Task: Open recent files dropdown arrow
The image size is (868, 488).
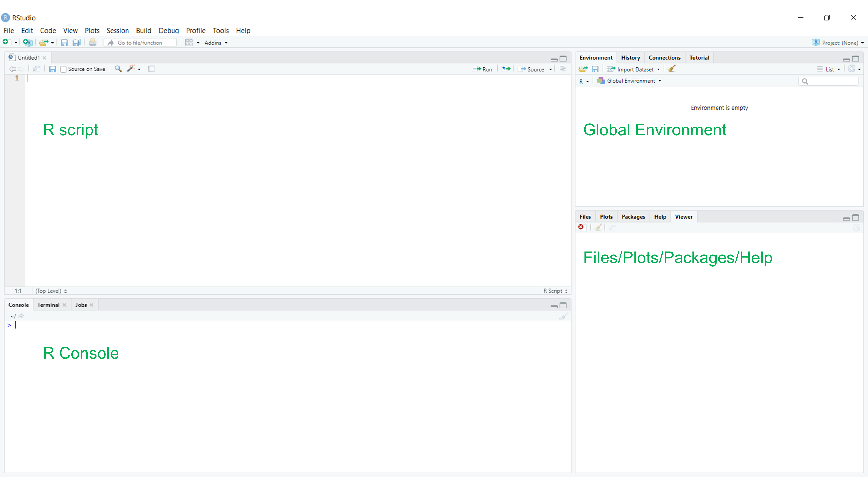Action: (52, 43)
